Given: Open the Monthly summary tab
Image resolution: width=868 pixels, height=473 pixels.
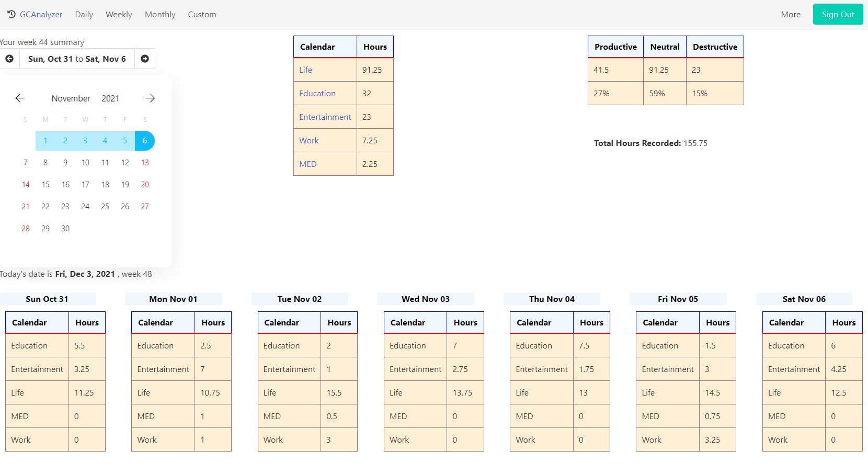Looking at the screenshot, I should [x=159, y=14].
